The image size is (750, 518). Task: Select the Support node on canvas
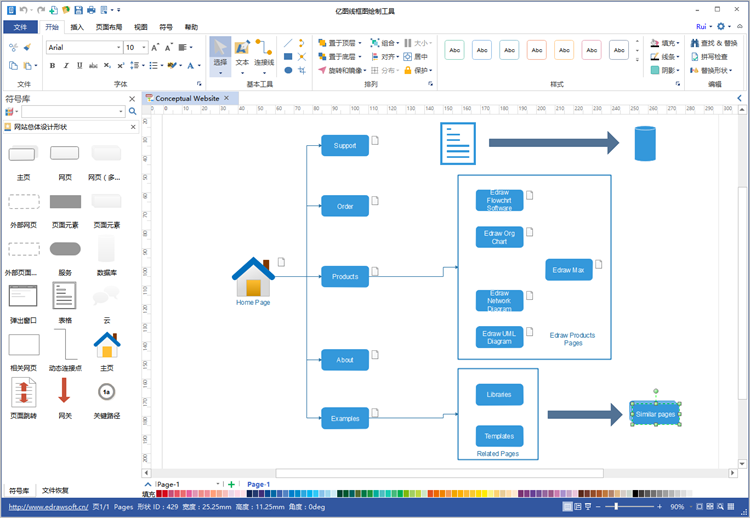(345, 145)
